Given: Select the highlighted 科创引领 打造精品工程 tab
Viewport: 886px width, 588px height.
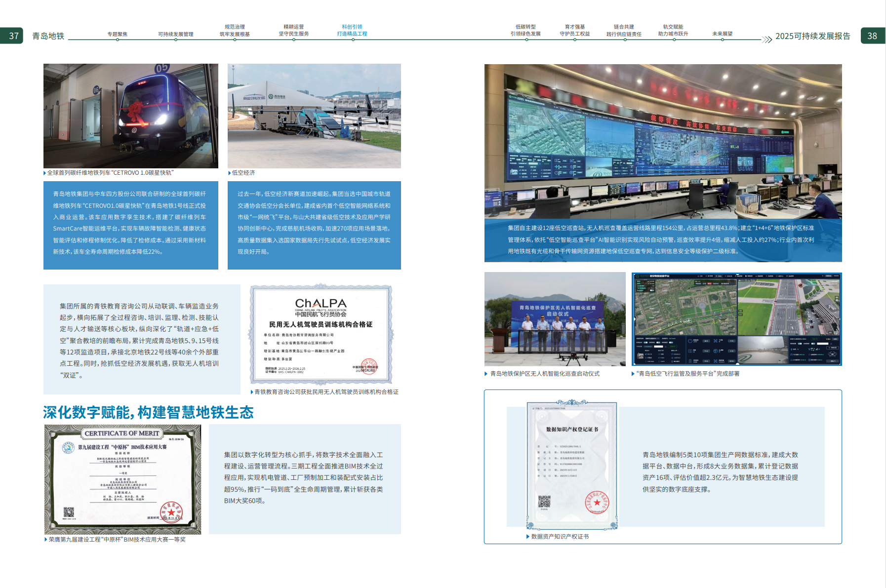Looking at the screenshot, I should [x=352, y=31].
